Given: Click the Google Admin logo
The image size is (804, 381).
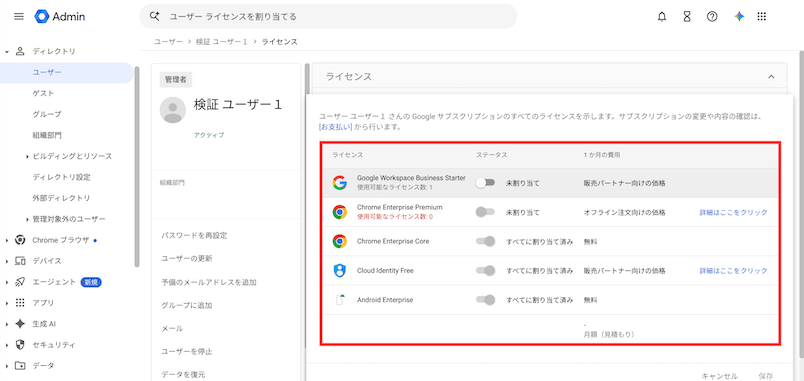Looking at the screenshot, I should point(59,16).
